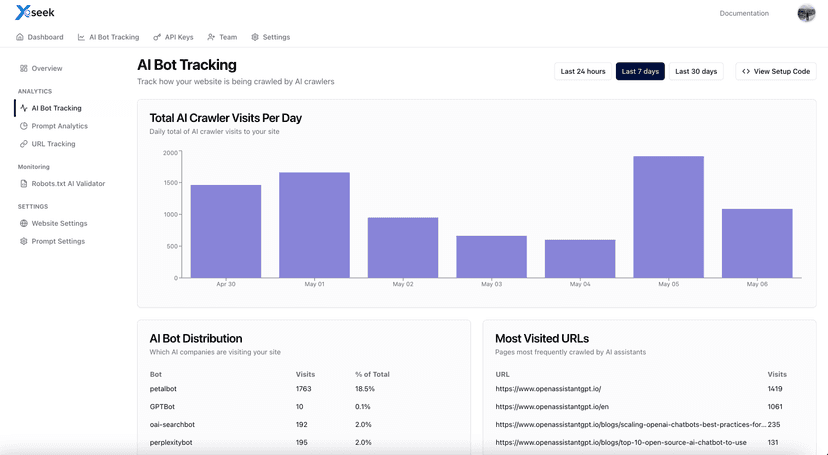Click the URL column header
828x455 pixels.
pos(502,374)
